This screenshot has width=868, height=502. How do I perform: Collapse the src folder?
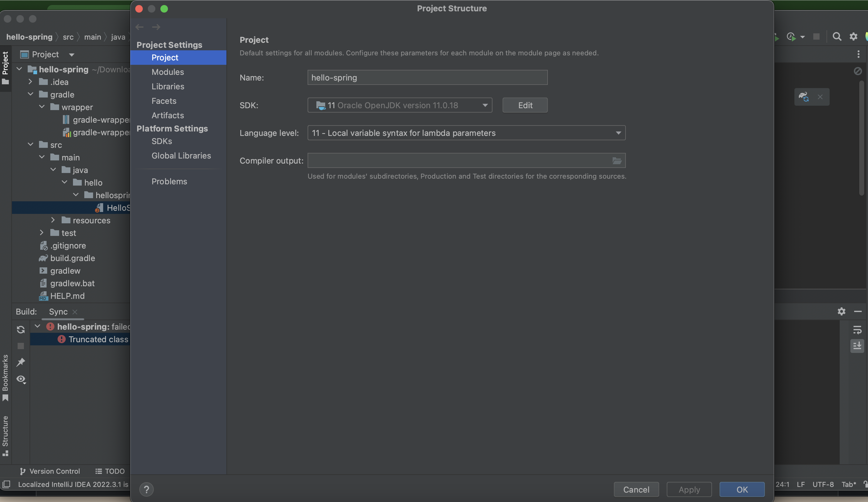click(30, 144)
